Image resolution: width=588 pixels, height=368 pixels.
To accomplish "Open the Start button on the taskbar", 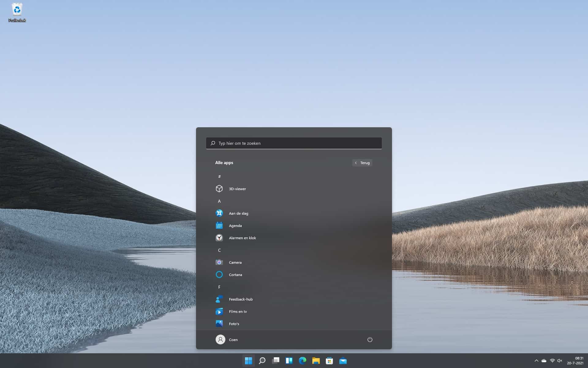I will [249, 361].
